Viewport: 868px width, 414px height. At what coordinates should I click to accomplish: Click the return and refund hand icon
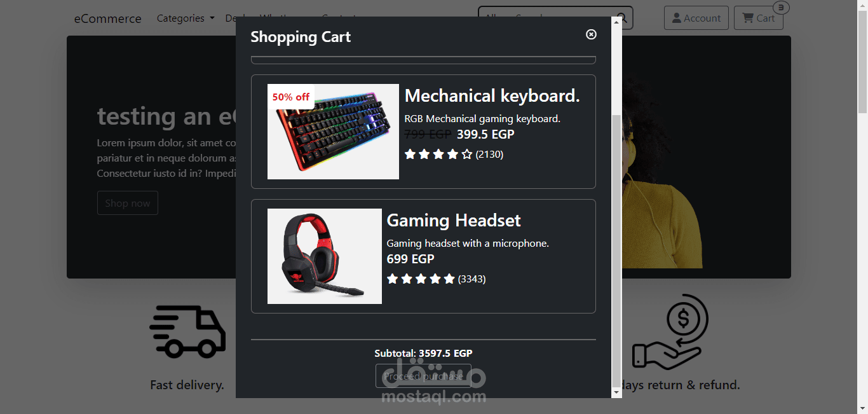[x=670, y=331]
